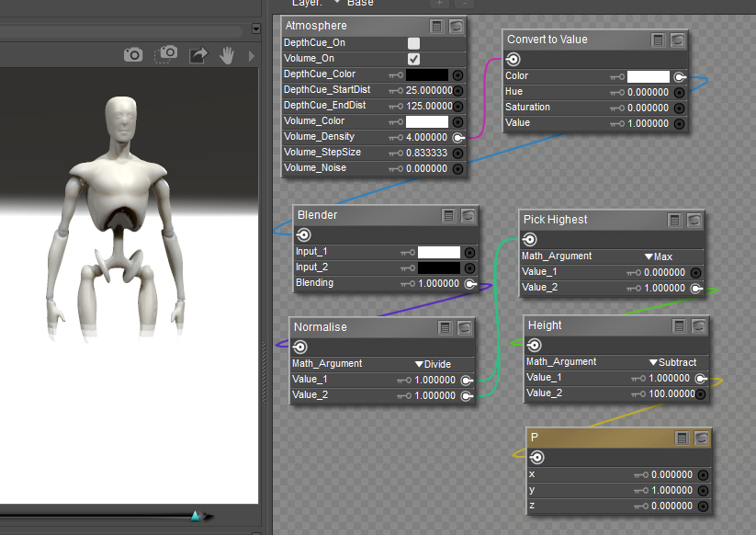Click animation key icon for Volume_Density
Screen dimensions: 756x535
pos(398,137)
